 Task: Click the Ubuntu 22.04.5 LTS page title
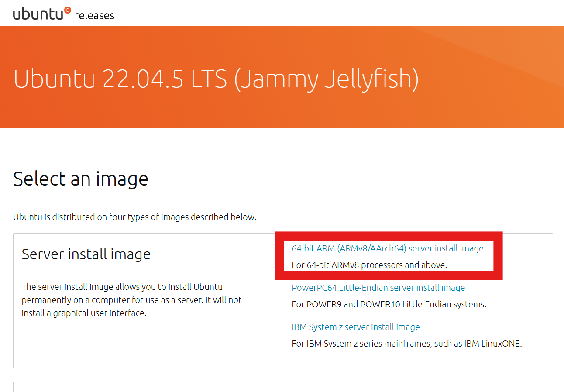pos(216,79)
